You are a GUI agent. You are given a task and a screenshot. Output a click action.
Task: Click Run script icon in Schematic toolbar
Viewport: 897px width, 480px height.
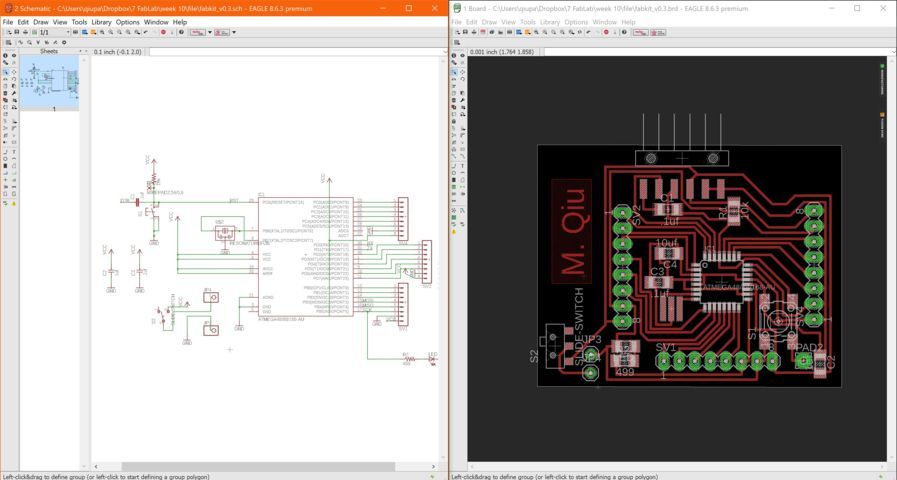tap(85, 33)
